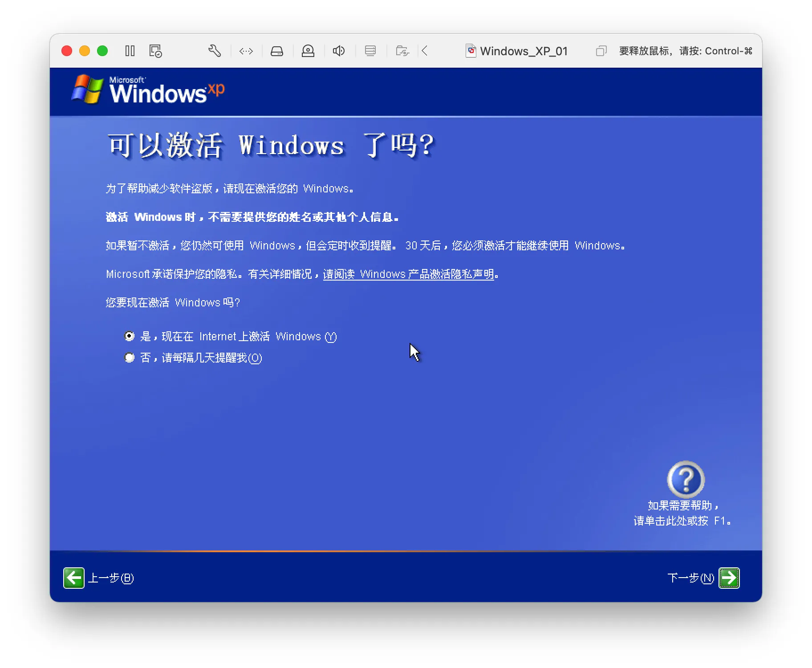812x668 pixels.
Task: Click the blue question mark help icon
Action: pyautogui.click(x=686, y=479)
